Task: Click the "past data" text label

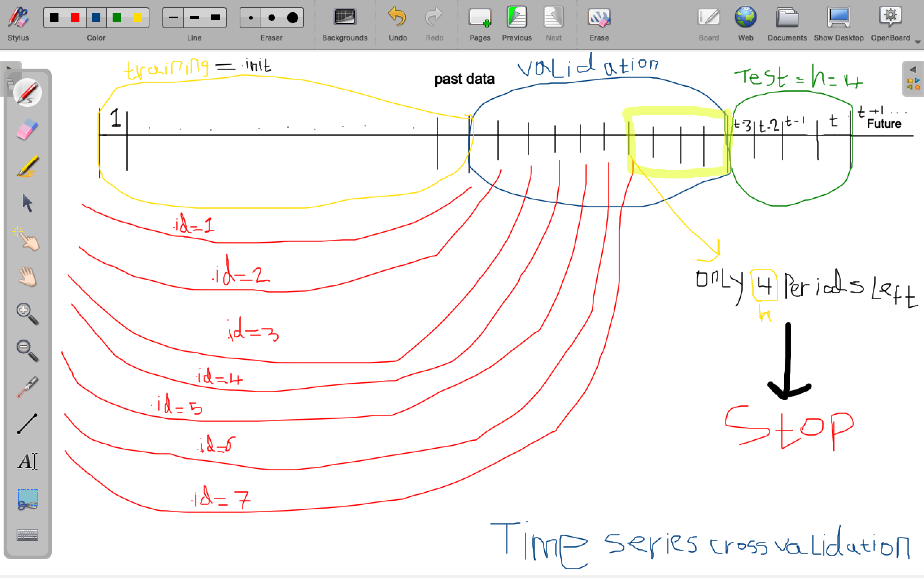Action: [x=465, y=79]
